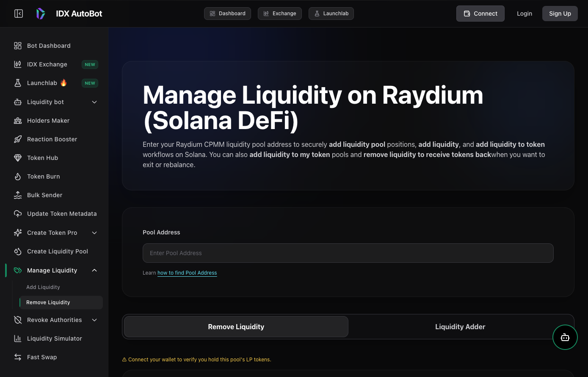The image size is (588, 377).
Task: Click the Launchlab flask icon in top navigation
Action: (317, 14)
